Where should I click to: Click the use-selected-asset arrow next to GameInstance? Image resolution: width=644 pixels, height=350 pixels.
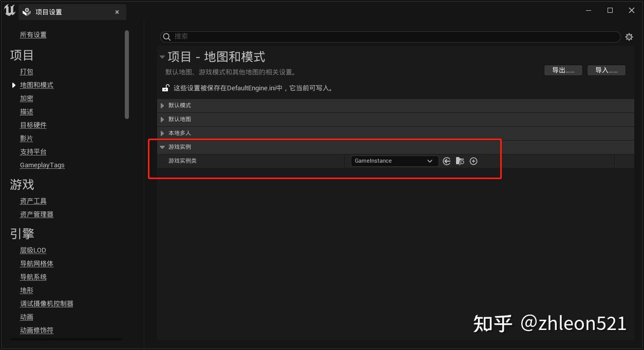point(447,161)
